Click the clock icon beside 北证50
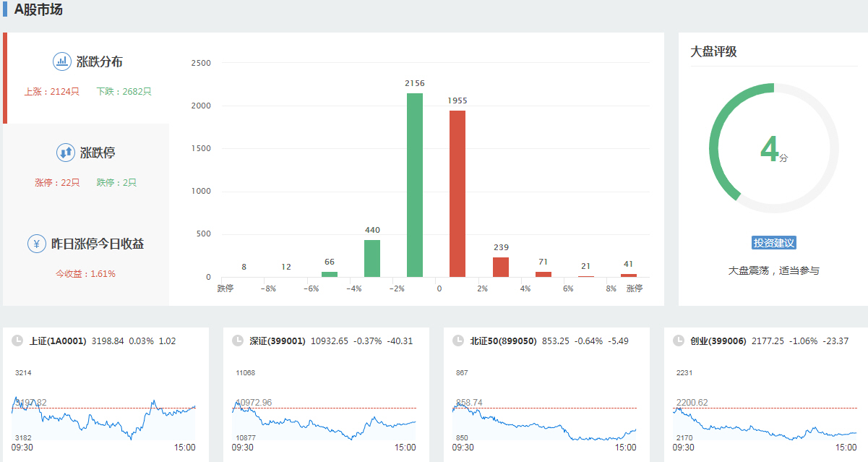868x462 pixels. click(x=458, y=341)
